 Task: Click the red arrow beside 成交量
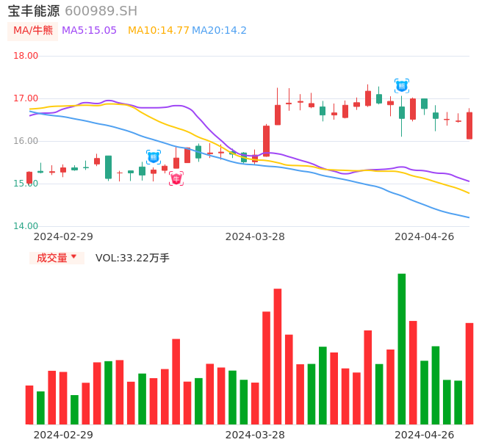73,257
